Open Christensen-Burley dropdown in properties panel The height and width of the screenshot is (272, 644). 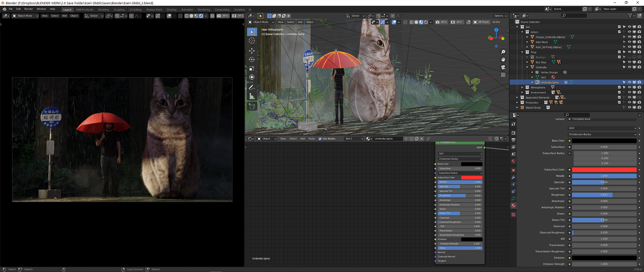point(602,134)
